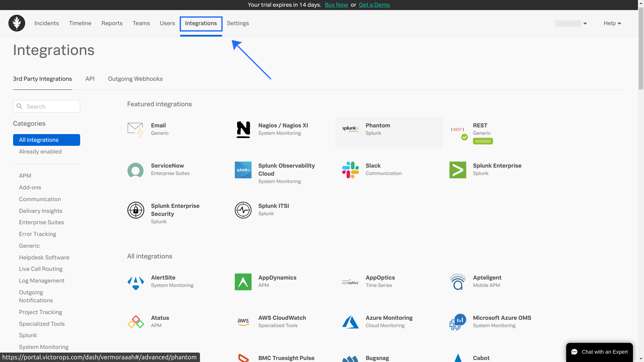This screenshot has height=362, width=644.
Task: Click the AlertSite integration icon
Action: point(136,282)
